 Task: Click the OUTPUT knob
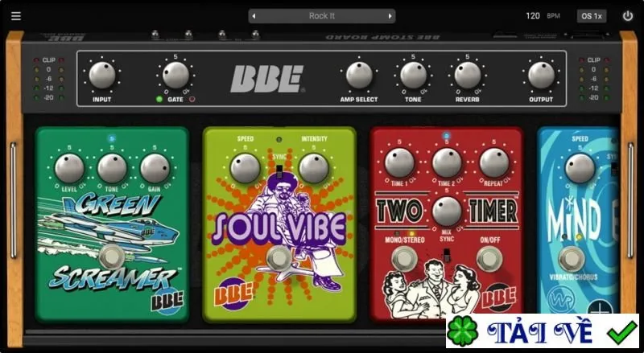click(x=541, y=75)
